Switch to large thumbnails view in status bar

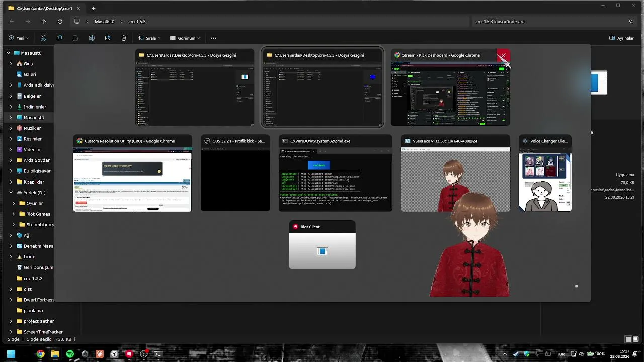[x=635, y=339]
